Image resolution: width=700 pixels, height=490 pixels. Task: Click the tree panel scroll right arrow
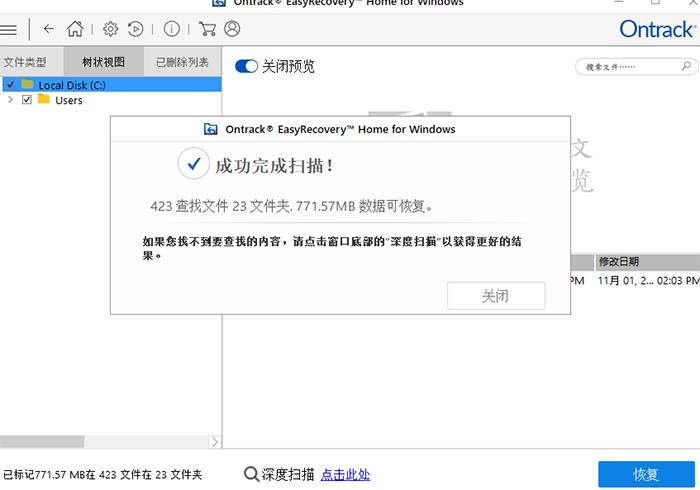coord(215,442)
